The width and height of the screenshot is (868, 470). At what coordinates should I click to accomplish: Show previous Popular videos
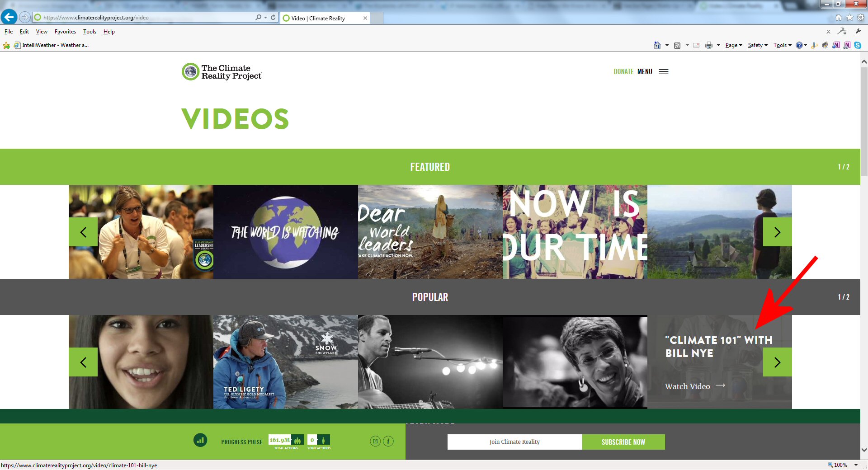pos(83,362)
